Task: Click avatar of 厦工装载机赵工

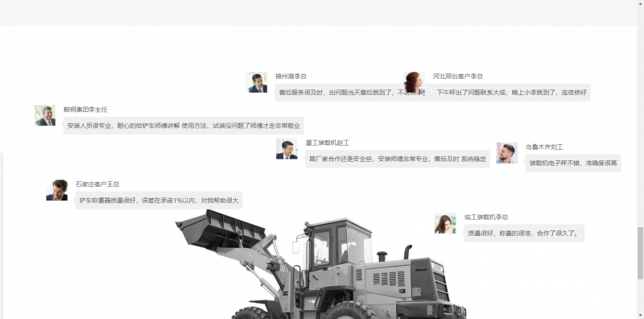Action: click(287, 149)
